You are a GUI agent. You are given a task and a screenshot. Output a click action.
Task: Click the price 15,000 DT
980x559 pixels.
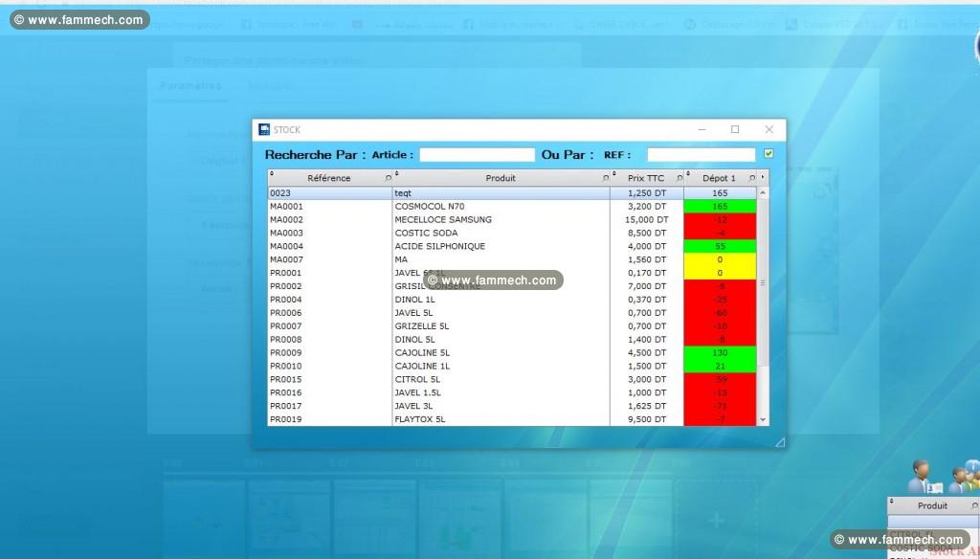(x=646, y=219)
